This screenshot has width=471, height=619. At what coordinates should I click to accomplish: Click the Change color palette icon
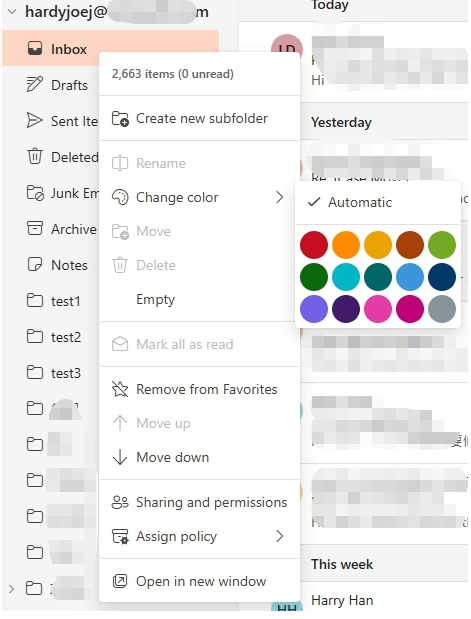click(120, 197)
